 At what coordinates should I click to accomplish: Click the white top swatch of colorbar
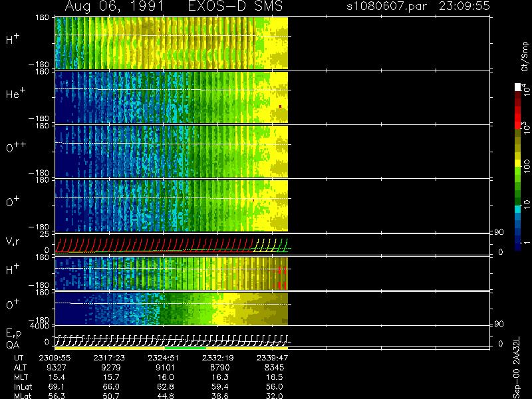click(518, 87)
